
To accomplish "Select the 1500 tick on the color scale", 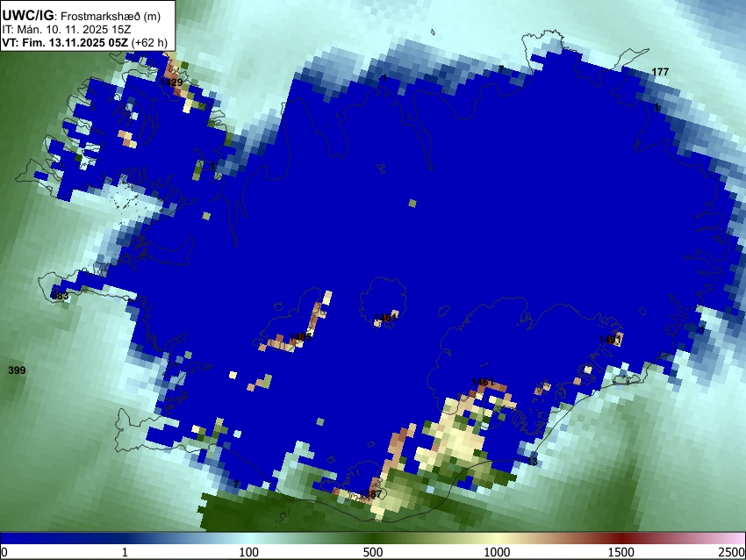I will coord(620,552).
